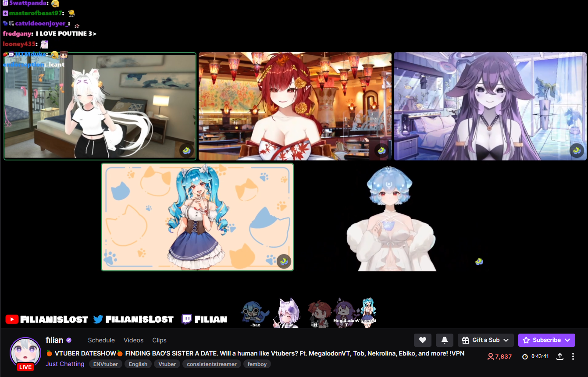This screenshot has height=377, width=588.
Task: Click the yellow emote in masterofbeast97's message
Action: (x=71, y=13)
